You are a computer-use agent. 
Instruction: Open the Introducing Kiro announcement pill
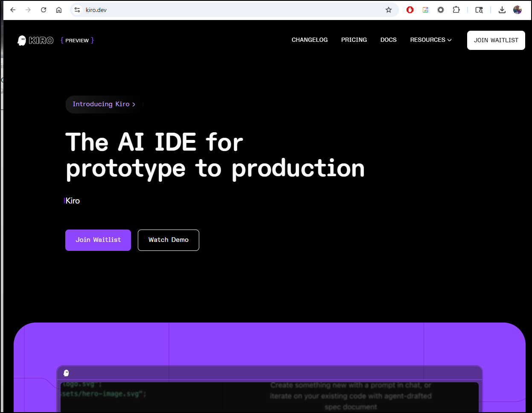(x=104, y=104)
